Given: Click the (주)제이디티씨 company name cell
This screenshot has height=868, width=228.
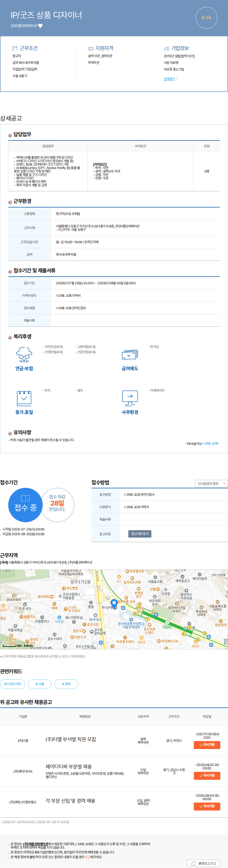Looking at the screenshot, I should [x=23, y=771].
